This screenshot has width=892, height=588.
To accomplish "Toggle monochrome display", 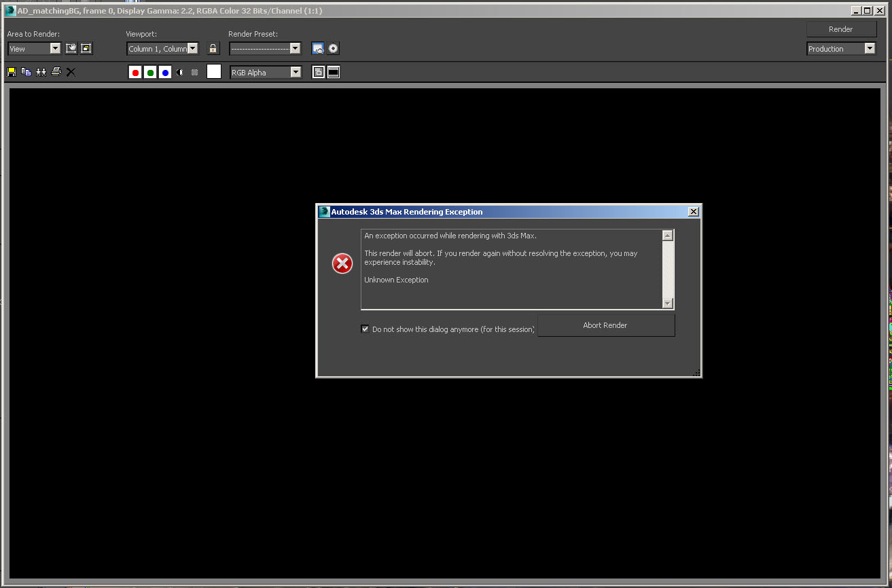I will coord(194,72).
